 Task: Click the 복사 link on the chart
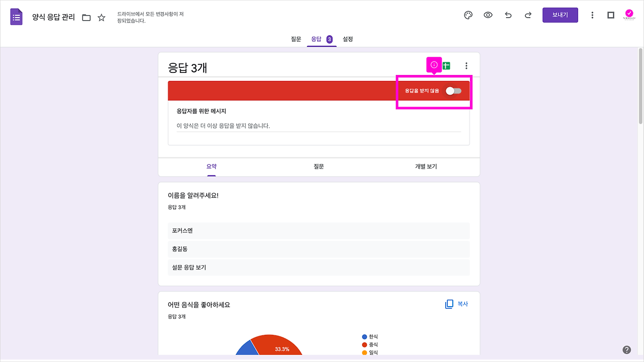point(462,304)
